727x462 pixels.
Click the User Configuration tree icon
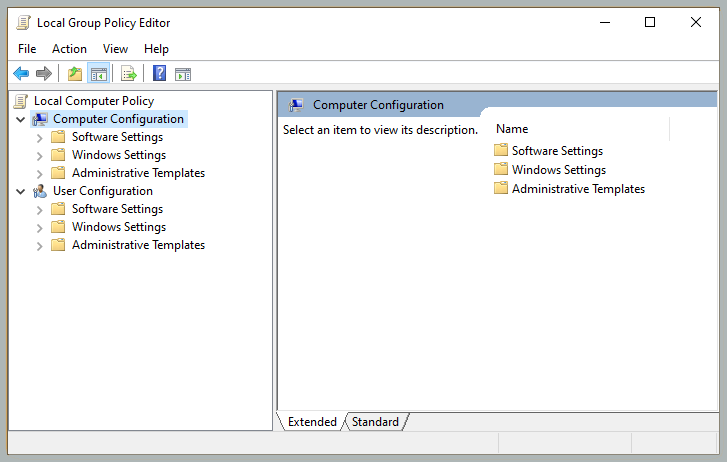coord(40,191)
